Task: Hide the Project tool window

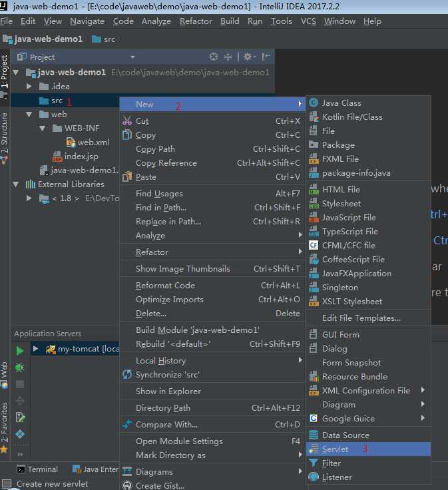Action: click(x=266, y=57)
